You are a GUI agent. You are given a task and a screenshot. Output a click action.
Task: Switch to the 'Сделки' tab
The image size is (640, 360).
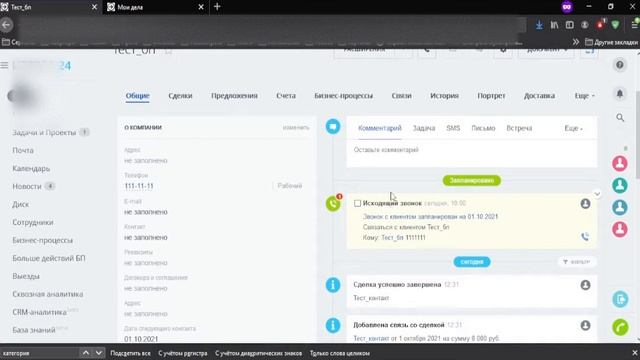click(180, 96)
